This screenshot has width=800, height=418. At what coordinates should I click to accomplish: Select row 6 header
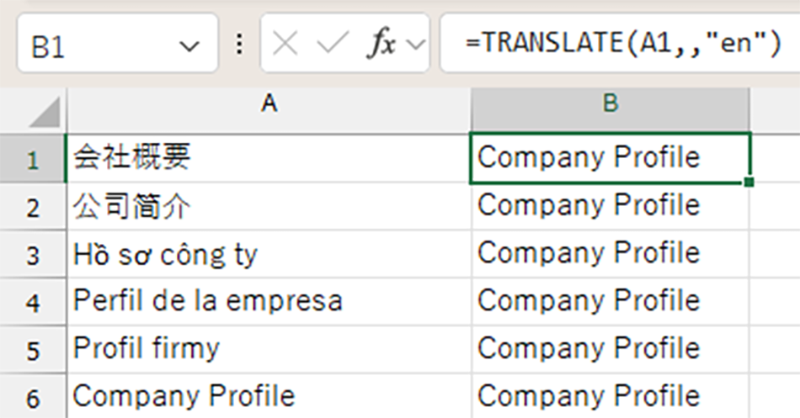click(32, 394)
